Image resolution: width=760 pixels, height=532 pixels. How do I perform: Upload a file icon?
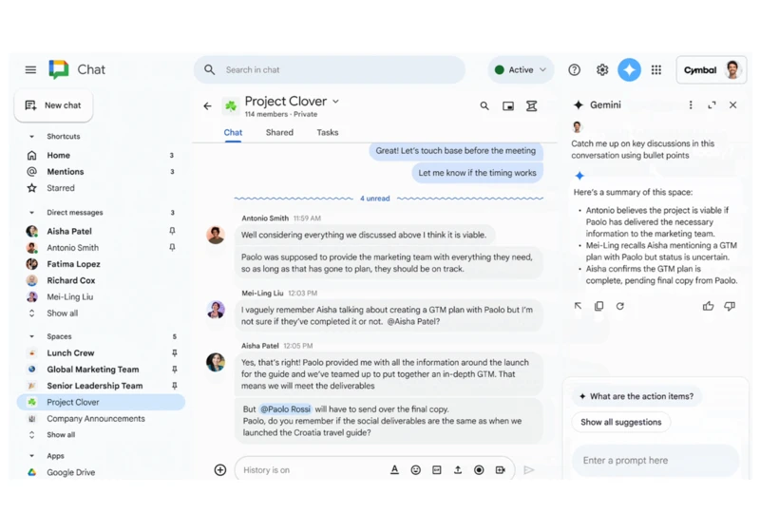click(458, 469)
